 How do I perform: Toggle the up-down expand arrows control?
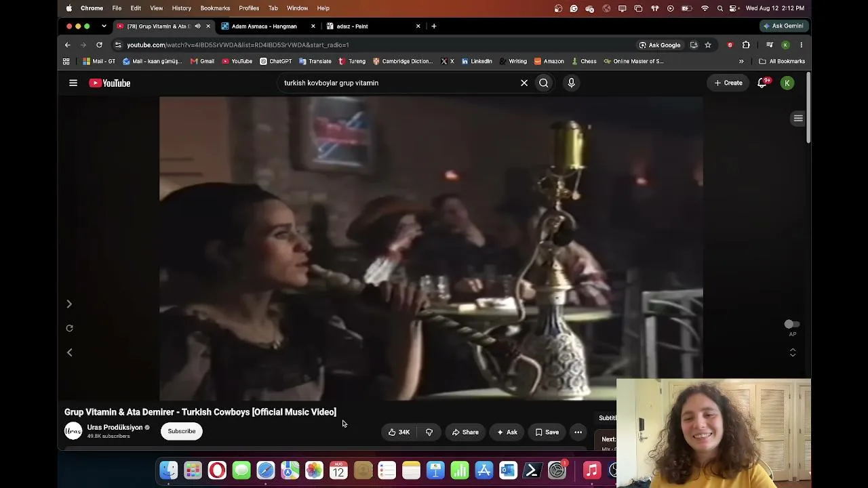pos(793,352)
